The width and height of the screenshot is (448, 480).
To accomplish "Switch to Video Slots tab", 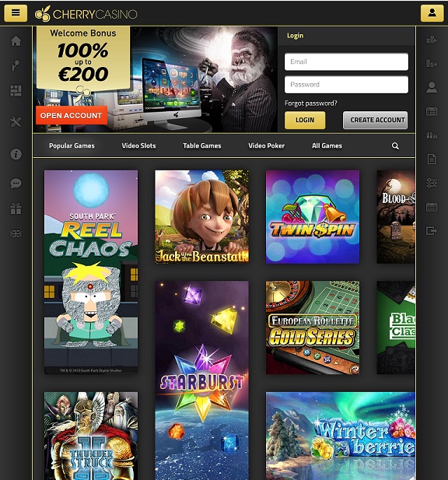I will [x=138, y=145].
